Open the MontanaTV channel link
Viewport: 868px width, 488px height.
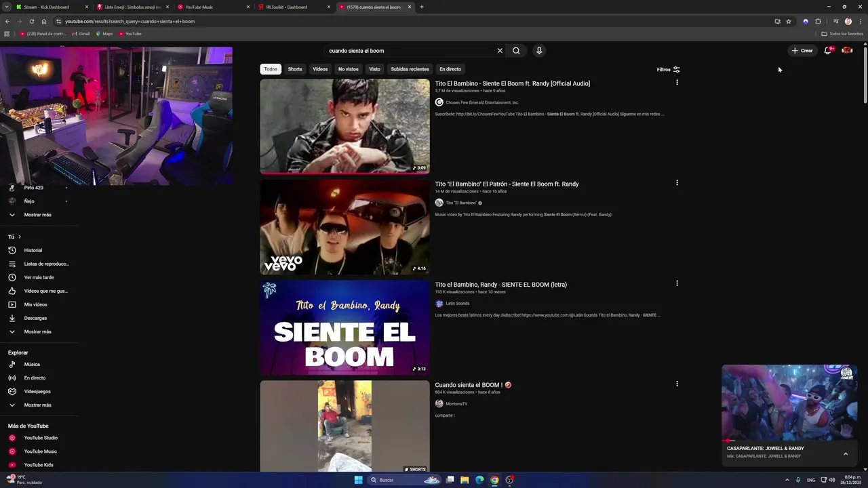(456, 404)
